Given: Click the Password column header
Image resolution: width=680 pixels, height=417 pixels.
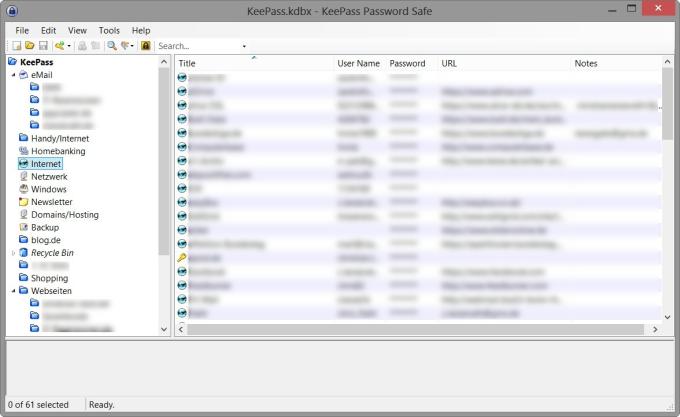Looking at the screenshot, I should coord(412,63).
